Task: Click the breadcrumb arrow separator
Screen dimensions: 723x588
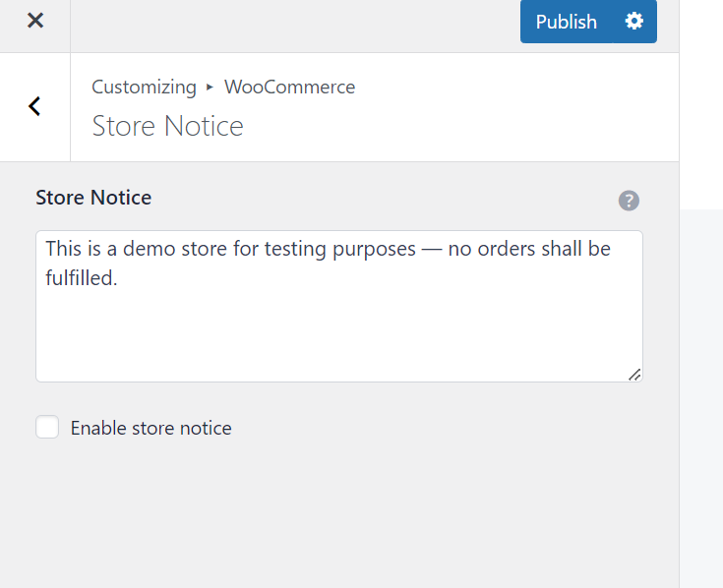Action: tap(210, 87)
